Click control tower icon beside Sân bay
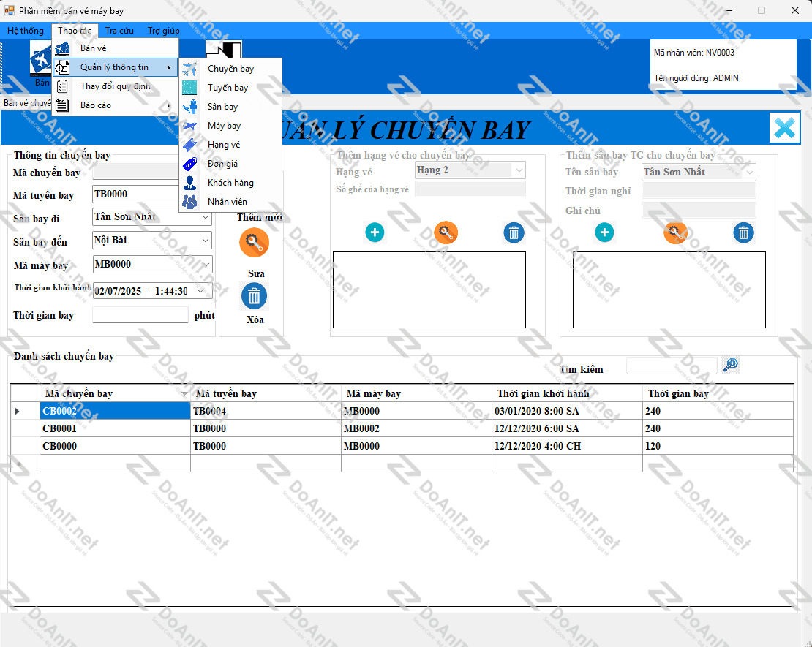Screen dimensions: 812x647 [x=189, y=107]
